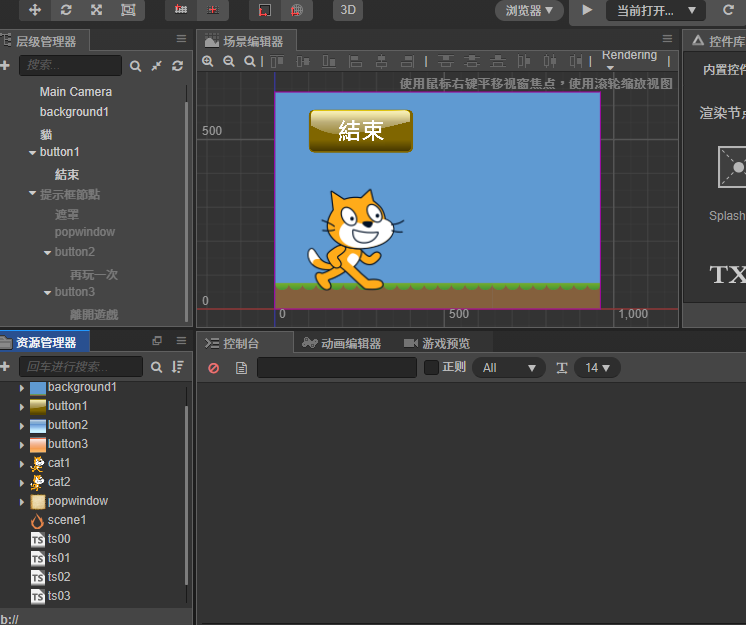746x625 pixels.
Task: Toggle the pivot/center gizmo position icon
Action: 181,10
